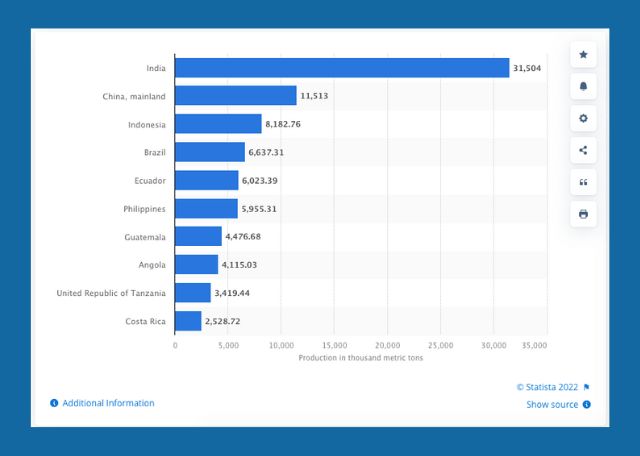The image size is (640, 456).
Task: Click the value label 4,476.68
Action: [x=243, y=236]
